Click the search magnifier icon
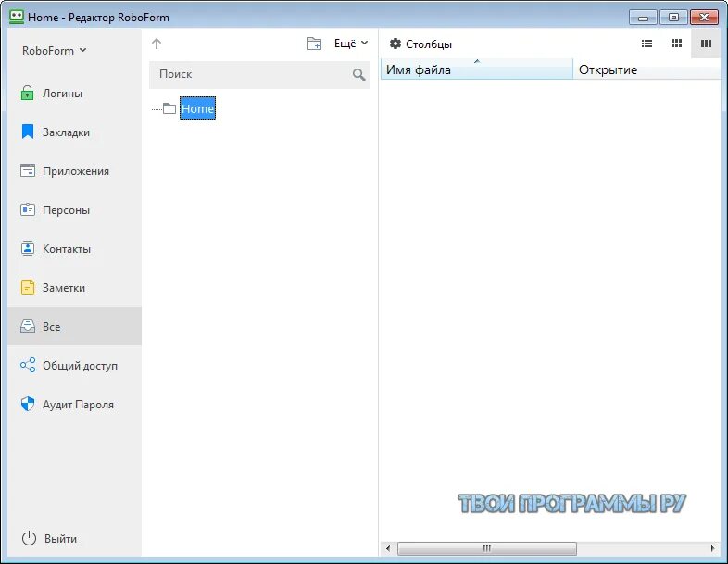Viewport: 728px width, 564px height. (358, 75)
